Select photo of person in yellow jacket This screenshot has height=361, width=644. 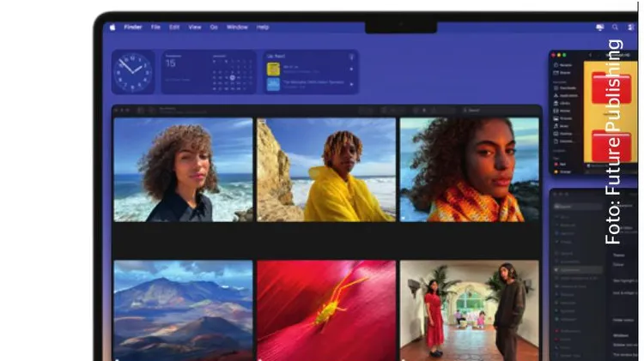[326, 170]
